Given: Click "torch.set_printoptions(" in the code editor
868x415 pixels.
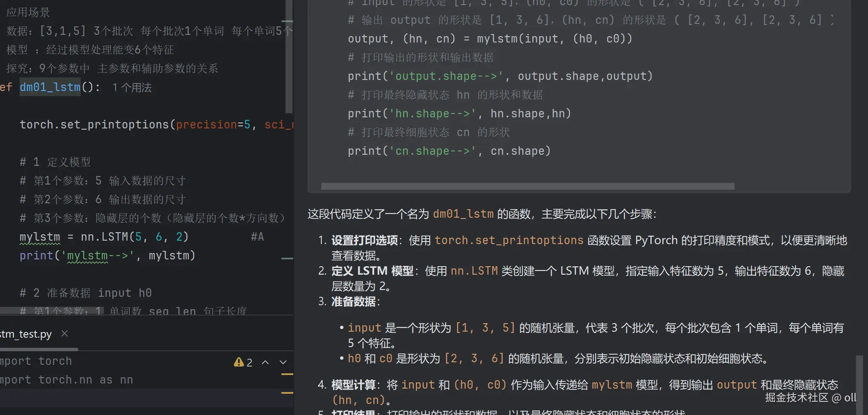Looking at the screenshot, I should tap(98, 125).
